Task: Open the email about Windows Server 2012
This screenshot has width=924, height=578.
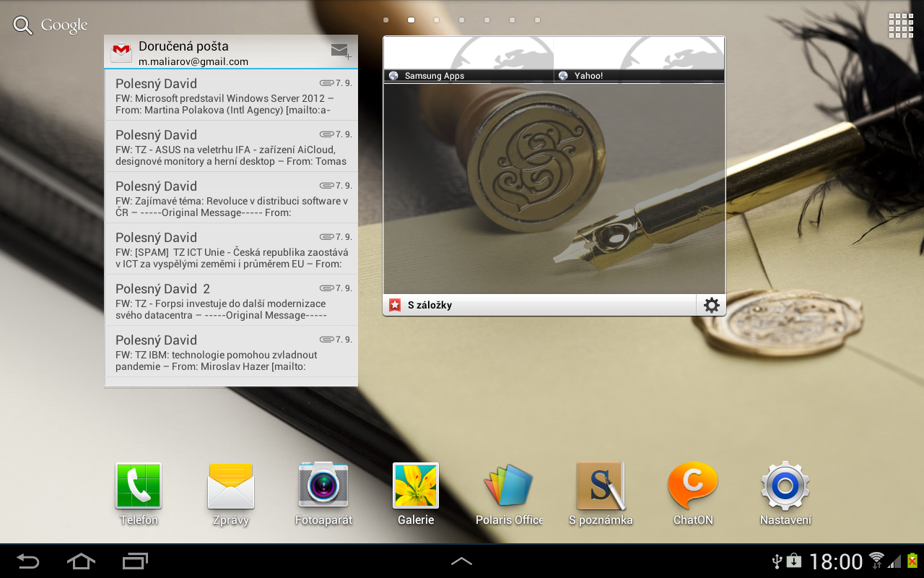Action: [x=231, y=95]
